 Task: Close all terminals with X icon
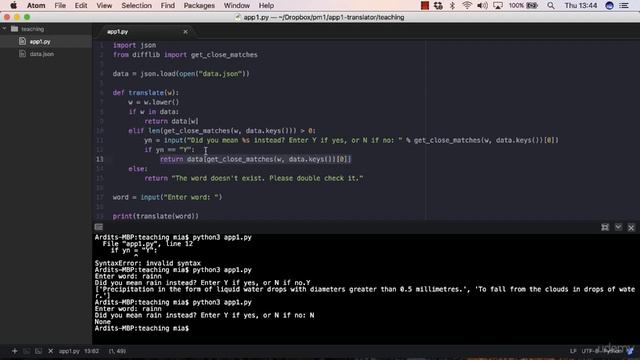click(51, 351)
